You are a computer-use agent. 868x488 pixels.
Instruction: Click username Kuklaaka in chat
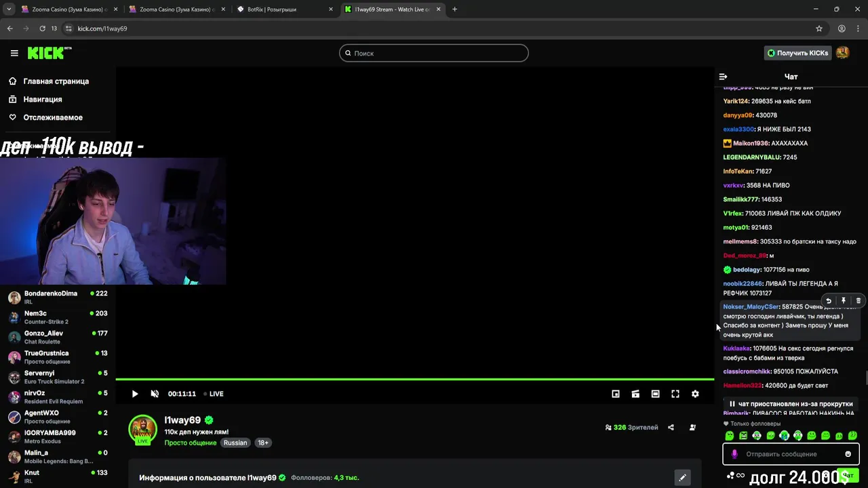coord(736,348)
